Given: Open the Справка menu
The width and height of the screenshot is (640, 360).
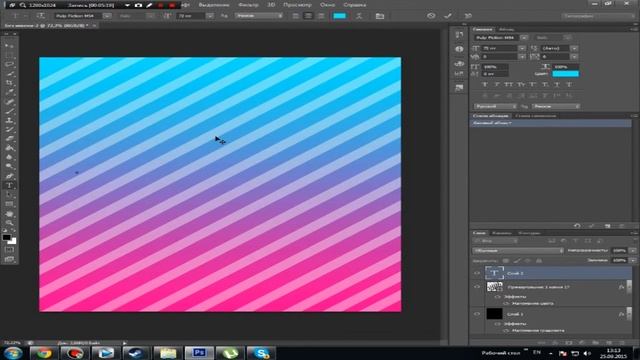Looking at the screenshot, I should click(x=355, y=5).
